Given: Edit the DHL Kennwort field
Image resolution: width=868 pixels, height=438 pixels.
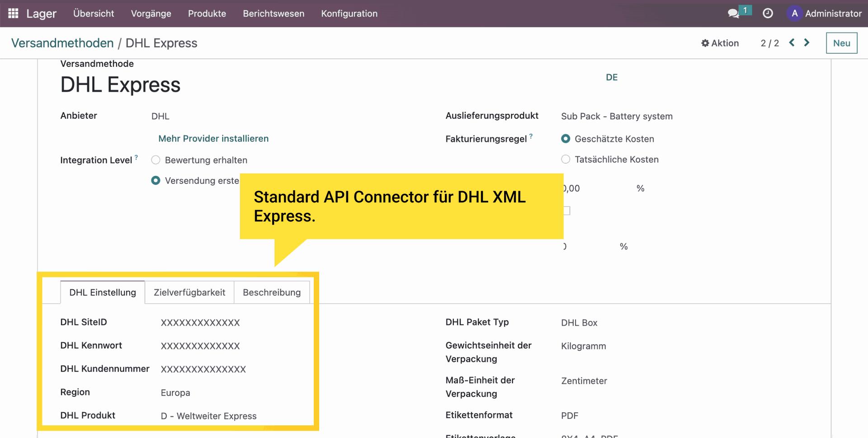Looking at the screenshot, I should coord(200,346).
